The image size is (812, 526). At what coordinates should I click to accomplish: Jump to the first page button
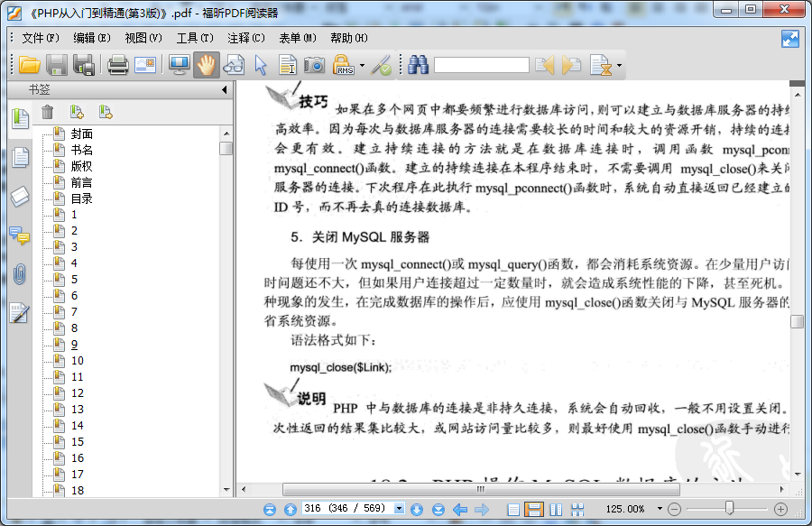click(x=270, y=510)
